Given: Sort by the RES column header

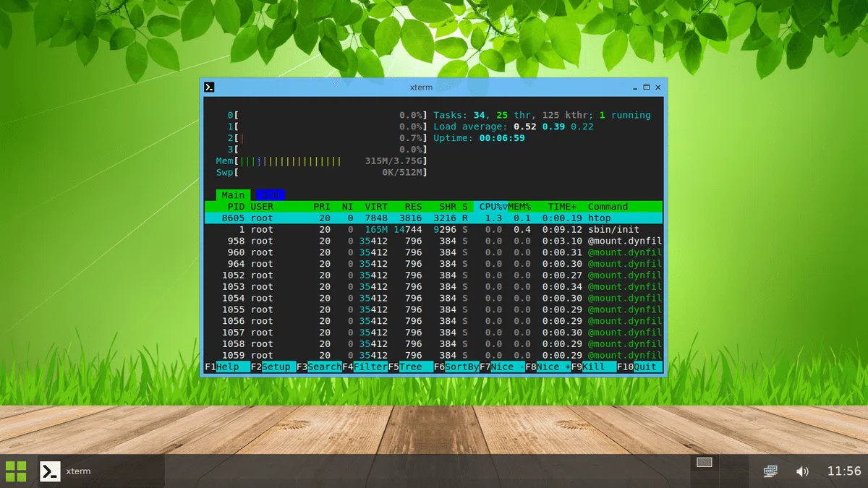Looking at the screenshot, I should click(x=414, y=207).
